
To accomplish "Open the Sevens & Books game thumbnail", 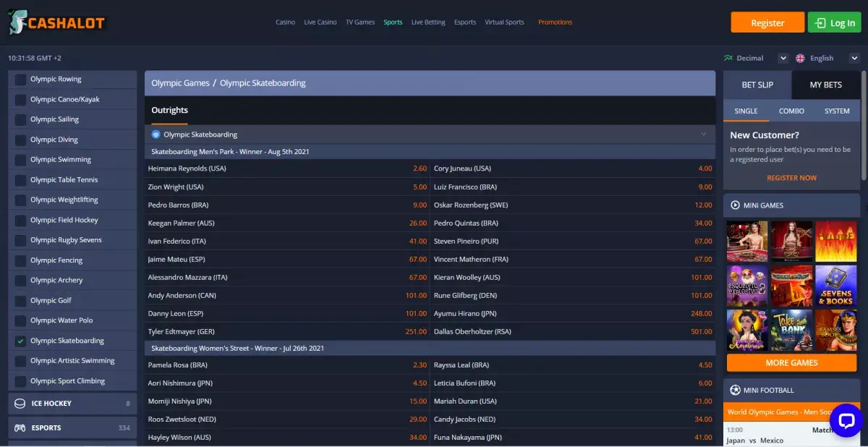I will [835, 286].
